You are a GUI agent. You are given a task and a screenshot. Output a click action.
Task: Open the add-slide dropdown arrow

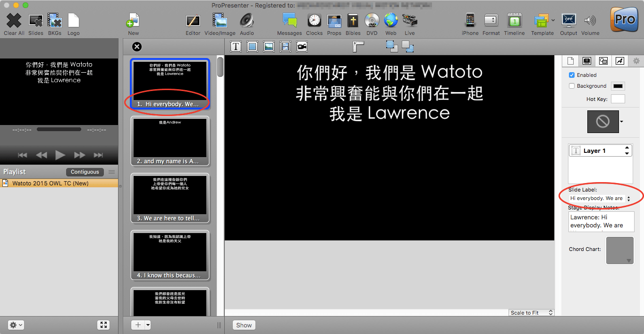point(148,325)
